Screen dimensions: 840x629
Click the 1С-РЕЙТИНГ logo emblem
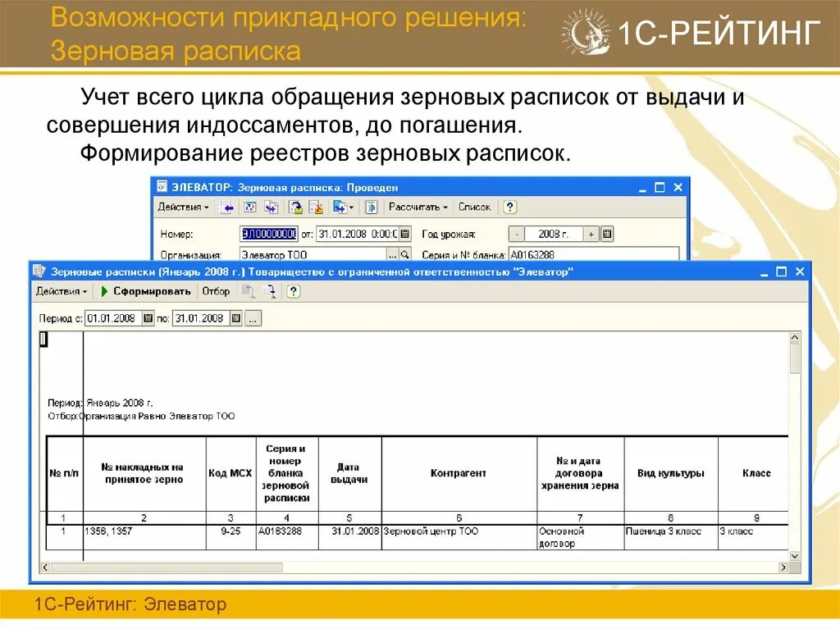tap(586, 32)
